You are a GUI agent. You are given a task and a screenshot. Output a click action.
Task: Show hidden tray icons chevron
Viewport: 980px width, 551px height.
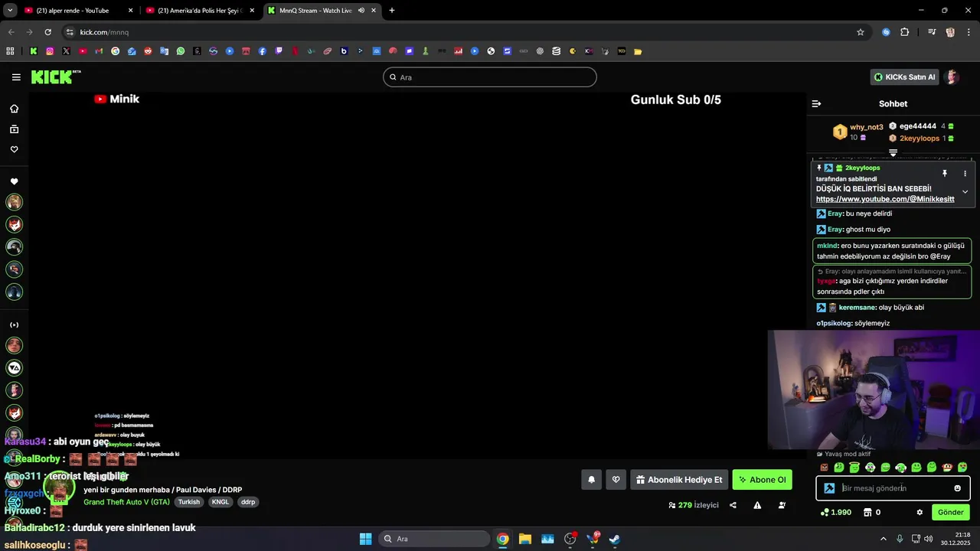tap(884, 539)
